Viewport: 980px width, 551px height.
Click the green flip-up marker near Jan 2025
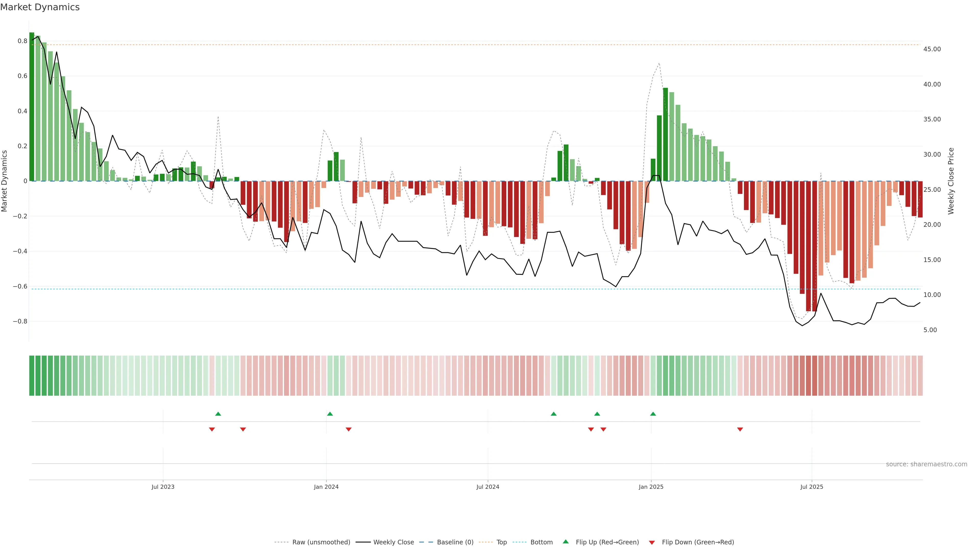click(x=653, y=414)
